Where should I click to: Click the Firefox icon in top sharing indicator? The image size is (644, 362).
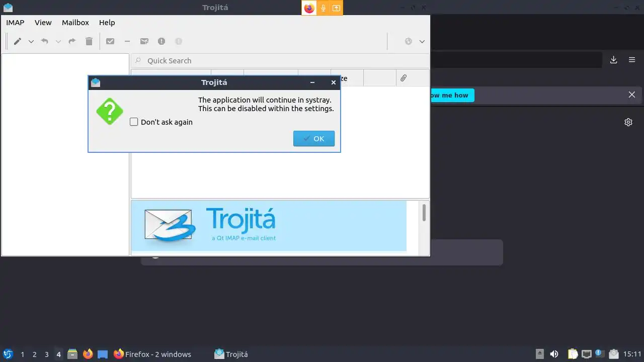click(x=309, y=8)
